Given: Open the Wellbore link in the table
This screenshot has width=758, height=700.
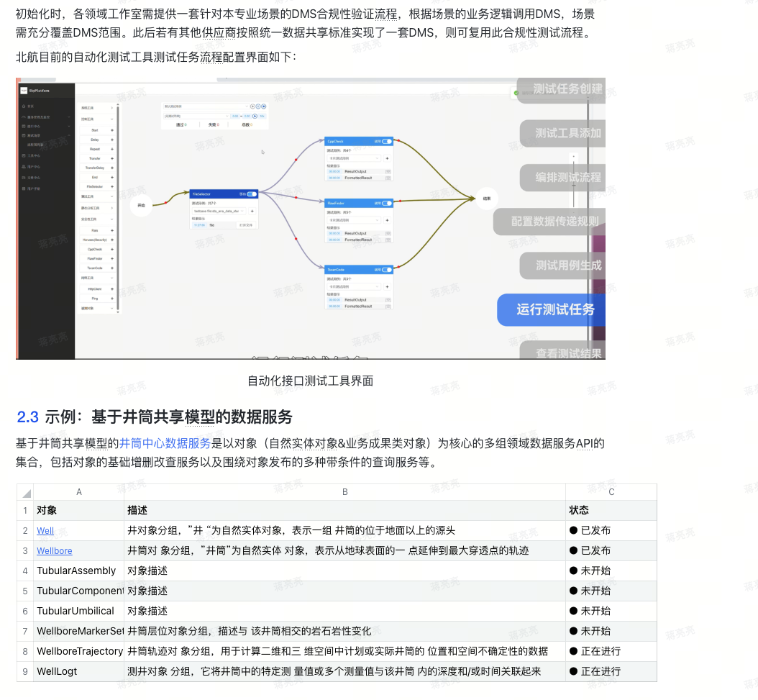Looking at the screenshot, I should [x=55, y=550].
